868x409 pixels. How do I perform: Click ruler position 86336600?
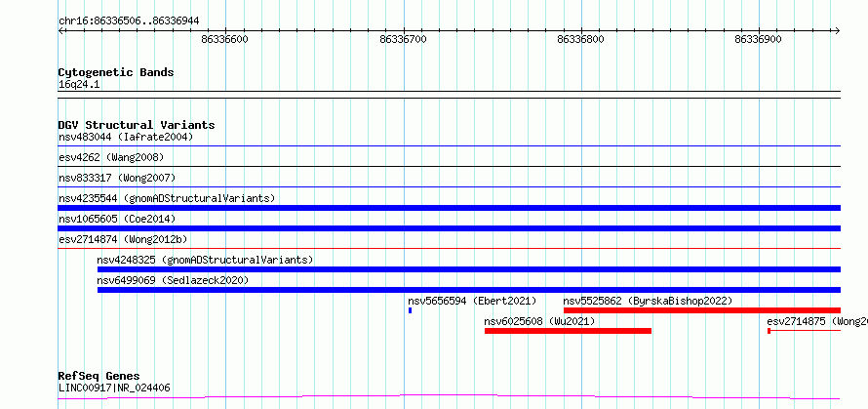pos(225,39)
